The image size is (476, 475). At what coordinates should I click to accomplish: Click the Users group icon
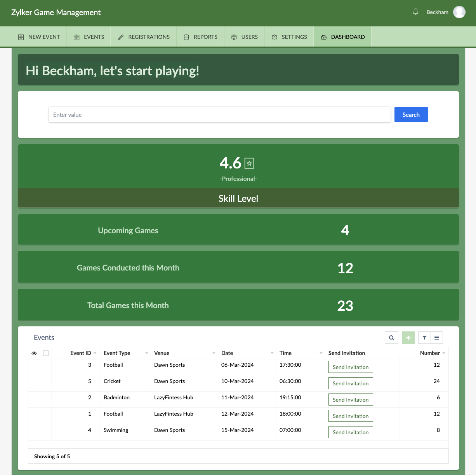point(234,37)
